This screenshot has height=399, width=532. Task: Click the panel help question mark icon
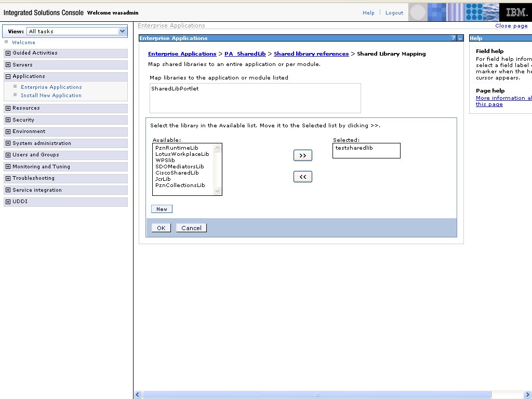(453, 38)
